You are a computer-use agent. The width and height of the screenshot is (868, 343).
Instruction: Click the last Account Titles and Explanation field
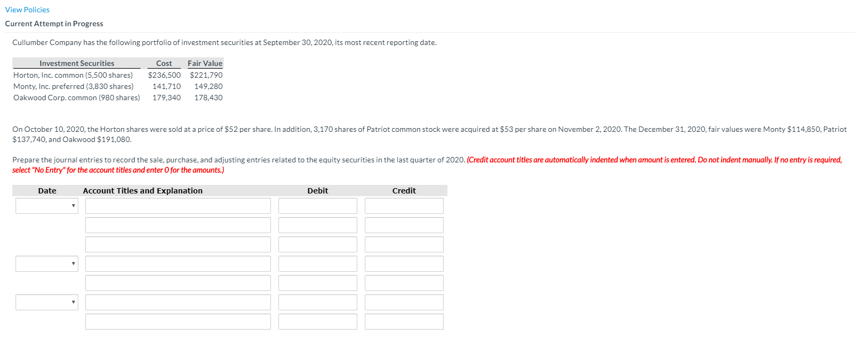point(178,321)
